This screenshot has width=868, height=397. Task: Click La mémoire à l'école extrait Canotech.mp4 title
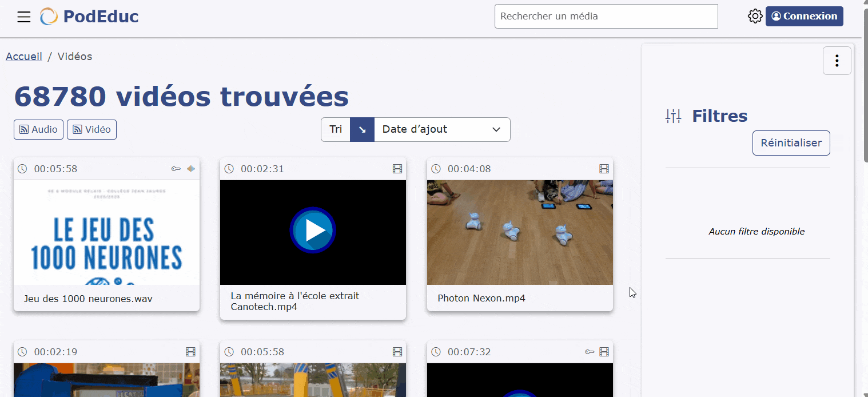point(295,301)
